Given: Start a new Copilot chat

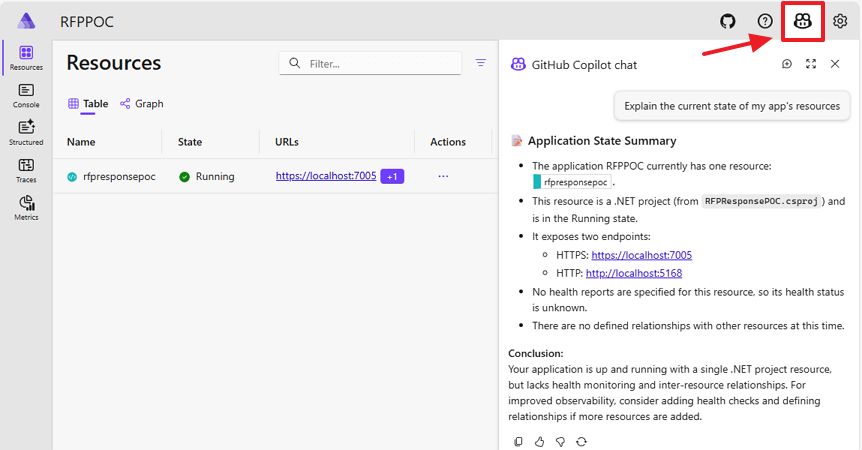Looking at the screenshot, I should (x=787, y=64).
